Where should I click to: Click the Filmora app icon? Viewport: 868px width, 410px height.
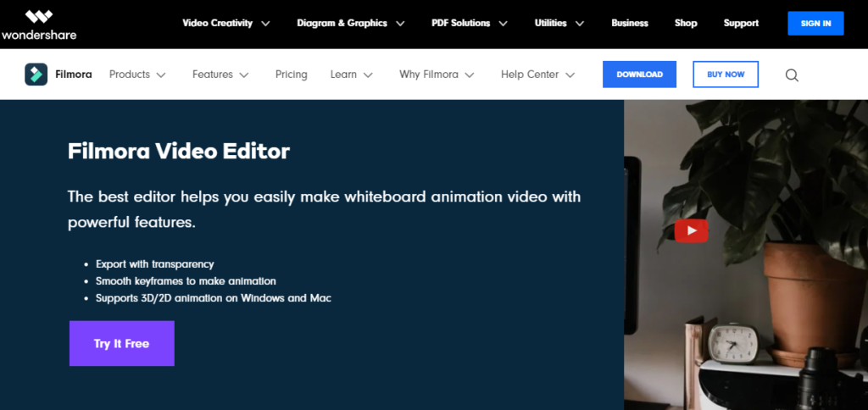[x=36, y=75]
